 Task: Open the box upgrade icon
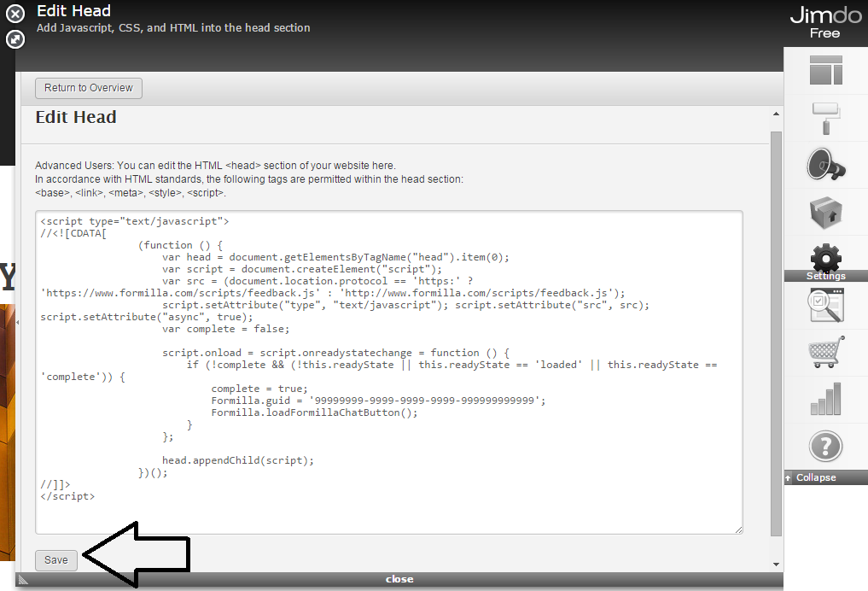tap(826, 212)
